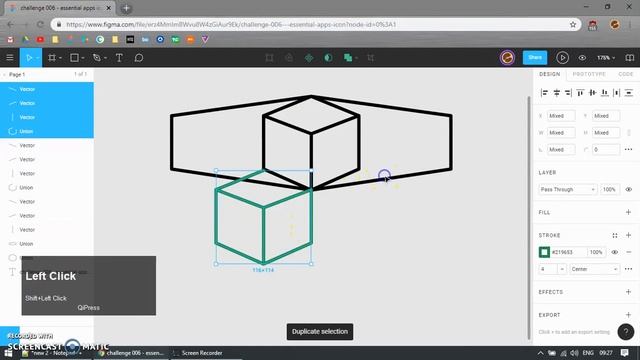Screen dimensions: 640x360
Task: Click Distribute Vertical Spacing icon
Action: tap(629, 93)
